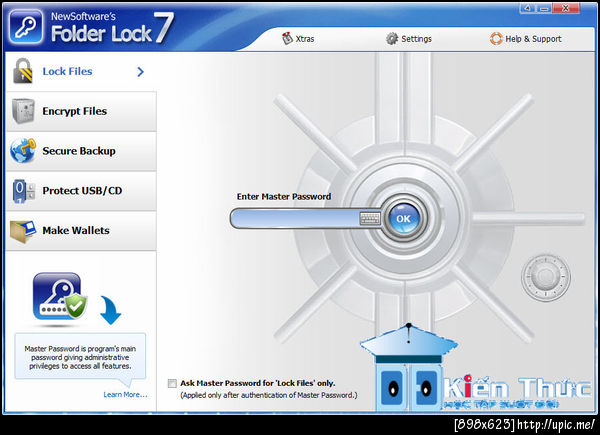Image resolution: width=600 pixels, height=435 pixels.
Task: Click the Help & Support lifebuoy icon
Action: click(496, 39)
